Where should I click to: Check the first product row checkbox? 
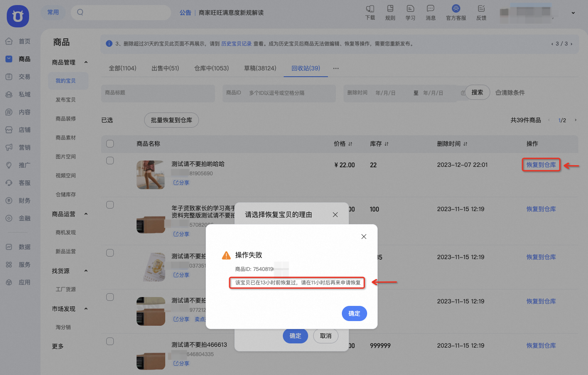point(110,160)
